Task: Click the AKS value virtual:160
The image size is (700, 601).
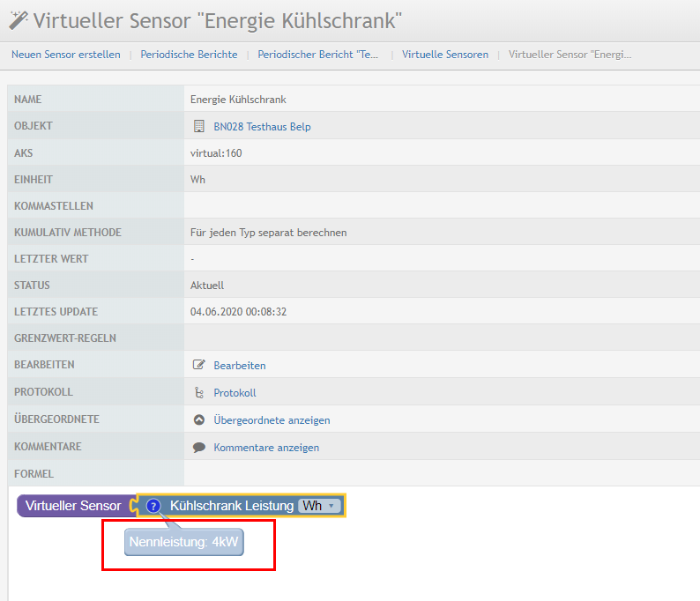Action: click(x=216, y=153)
